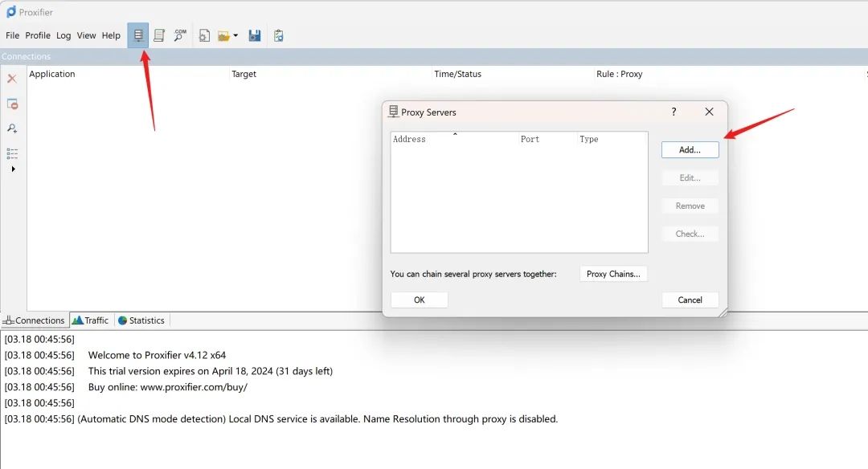
Task: Sort connections by Target column
Action: tap(331, 74)
